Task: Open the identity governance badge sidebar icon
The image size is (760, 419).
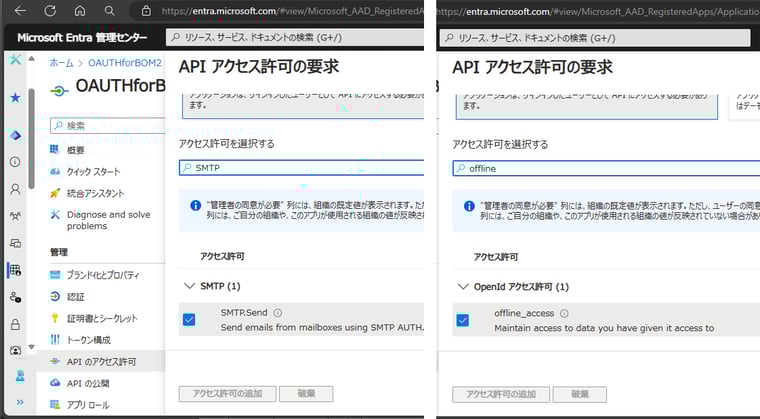Action: 16,351
